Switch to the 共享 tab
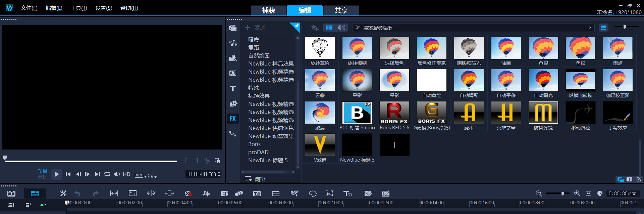 pos(341,10)
